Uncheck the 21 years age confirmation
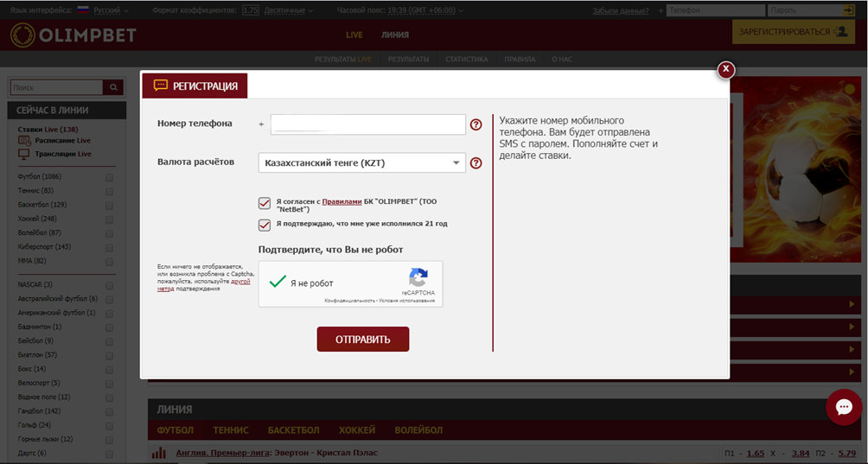868x464 pixels. pyautogui.click(x=265, y=225)
